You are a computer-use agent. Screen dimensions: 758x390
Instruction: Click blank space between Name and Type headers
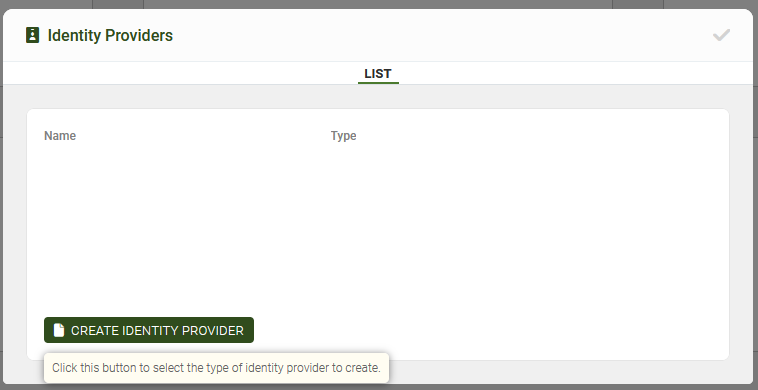coord(203,136)
